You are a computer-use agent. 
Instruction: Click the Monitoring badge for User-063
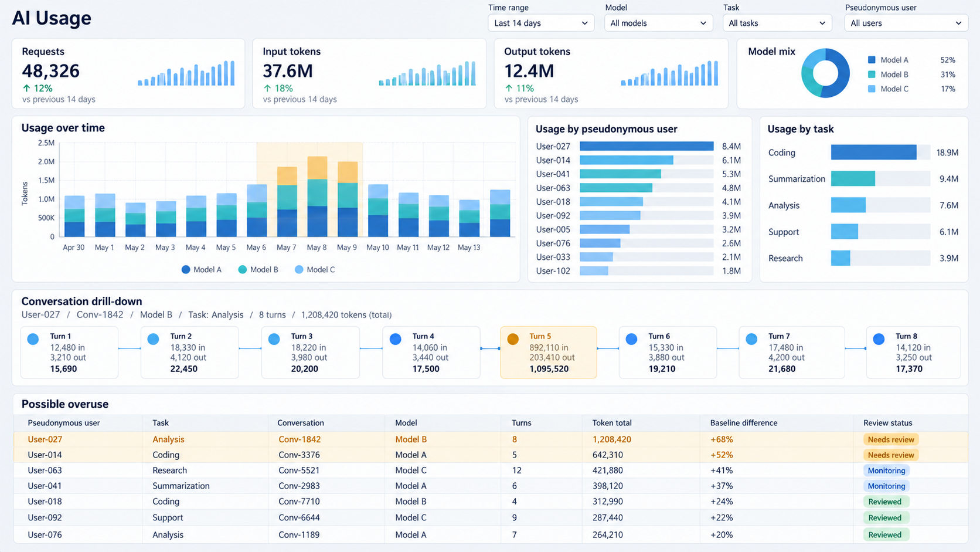click(886, 470)
